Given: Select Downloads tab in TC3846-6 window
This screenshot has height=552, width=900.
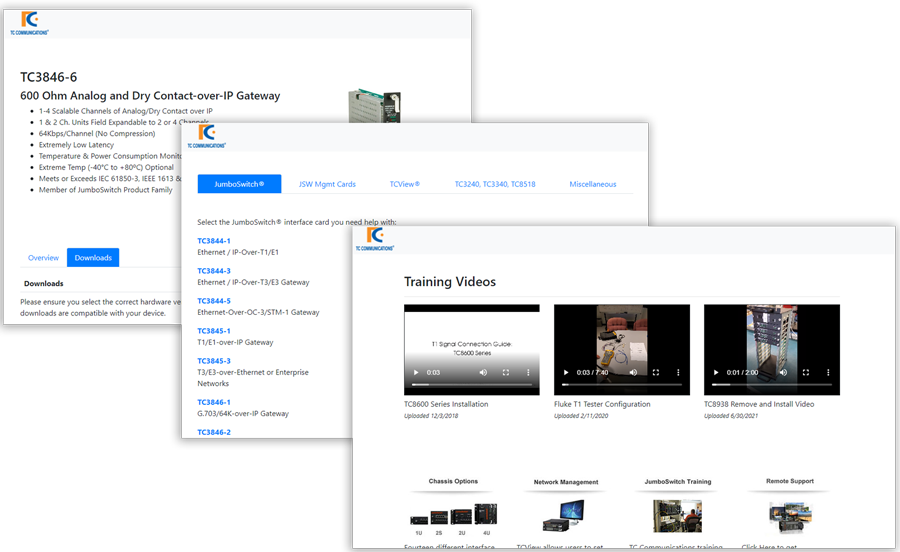Looking at the screenshot, I should click(93, 258).
